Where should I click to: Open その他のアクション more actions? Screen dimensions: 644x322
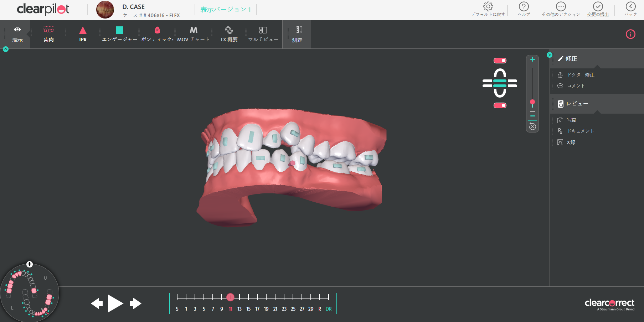[561, 9]
